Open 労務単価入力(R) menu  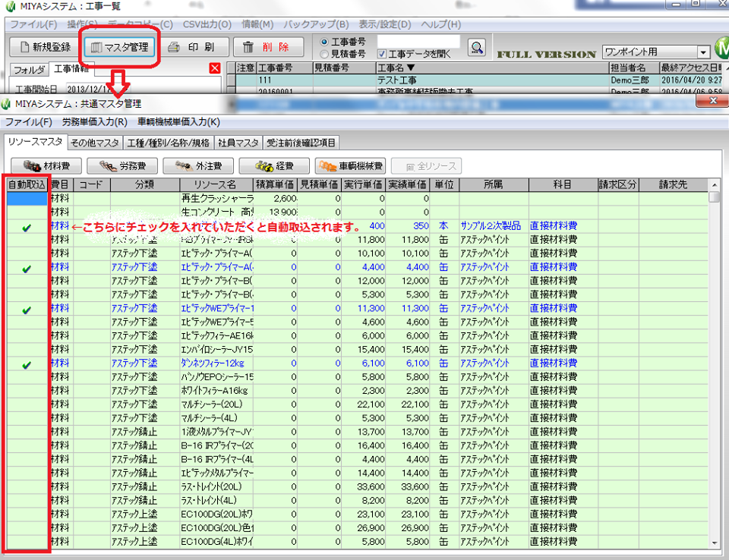pos(94,122)
